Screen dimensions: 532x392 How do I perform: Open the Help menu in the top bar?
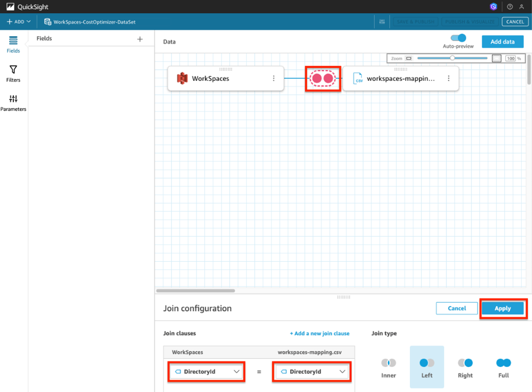[509, 7]
